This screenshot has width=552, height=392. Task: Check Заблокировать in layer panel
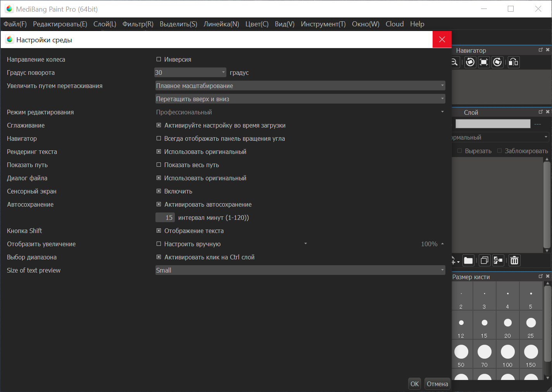[499, 151]
